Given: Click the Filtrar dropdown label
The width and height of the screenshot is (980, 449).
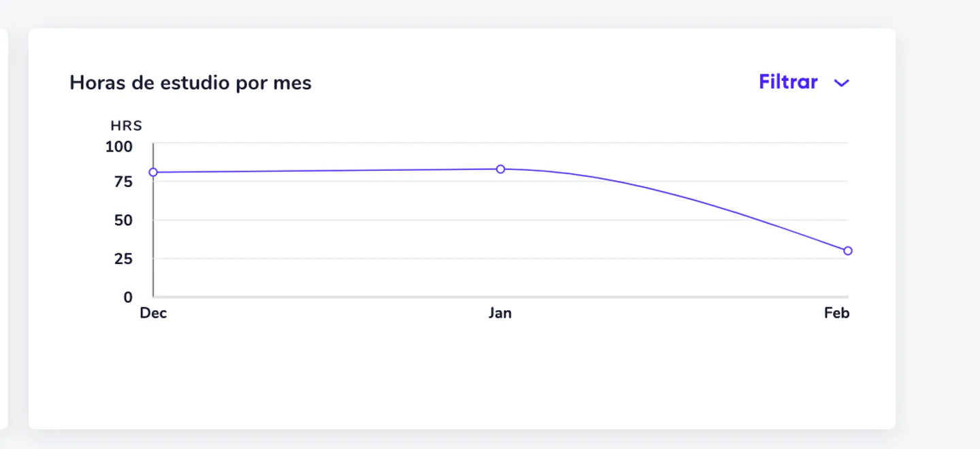Looking at the screenshot, I should [x=788, y=82].
